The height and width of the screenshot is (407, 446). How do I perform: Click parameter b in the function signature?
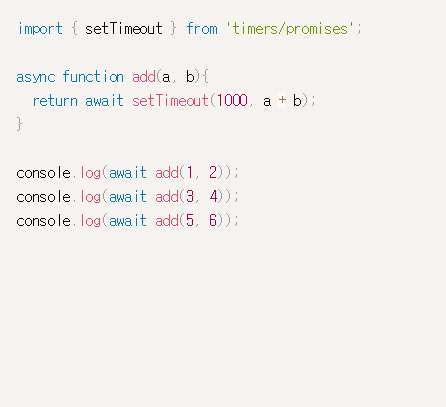coord(190,77)
